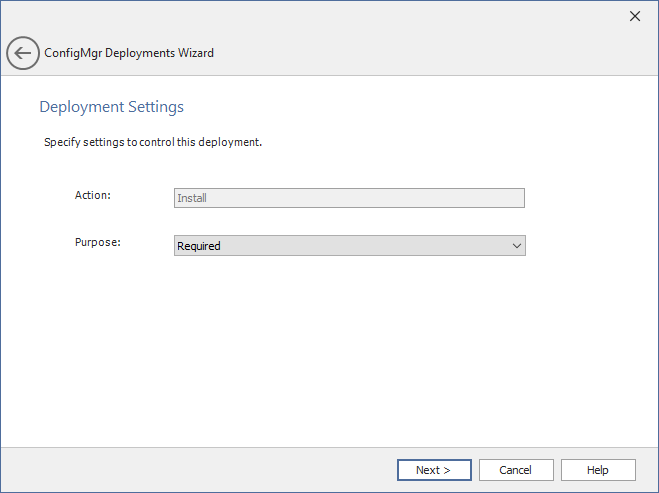The width and height of the screenshot is (659, 493).
Task: Expand the Purpose dropdown arrow
Action: [x=516, y=246]
